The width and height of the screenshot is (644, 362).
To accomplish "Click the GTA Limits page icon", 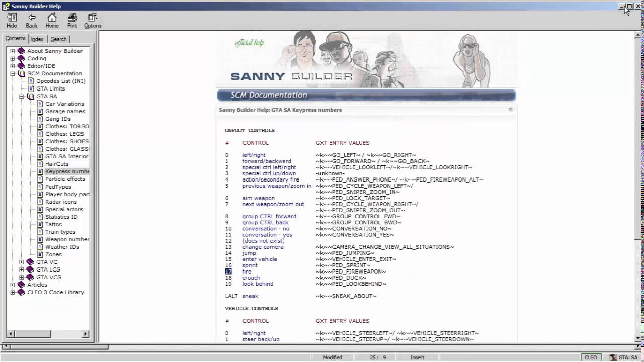I will pos(31,88).
